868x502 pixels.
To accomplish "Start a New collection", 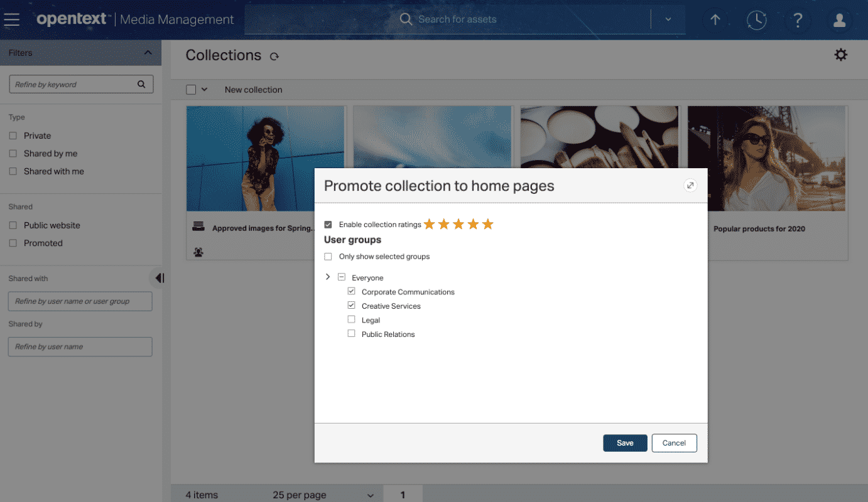I will [253, 90].
